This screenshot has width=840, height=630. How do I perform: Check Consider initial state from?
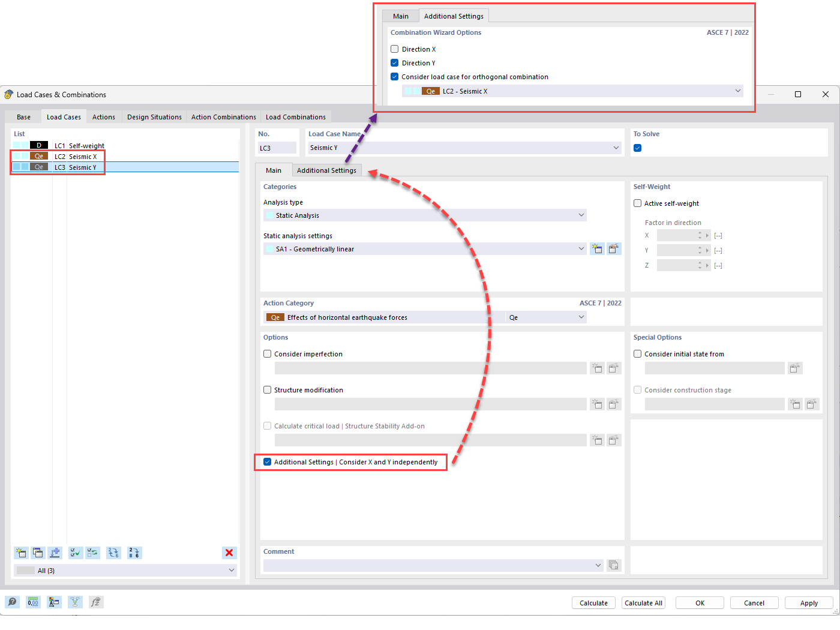point(638,354)
